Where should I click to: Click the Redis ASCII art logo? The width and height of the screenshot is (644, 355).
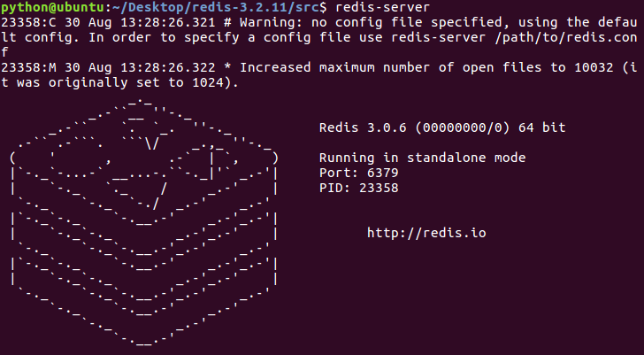tap(143, 222)
